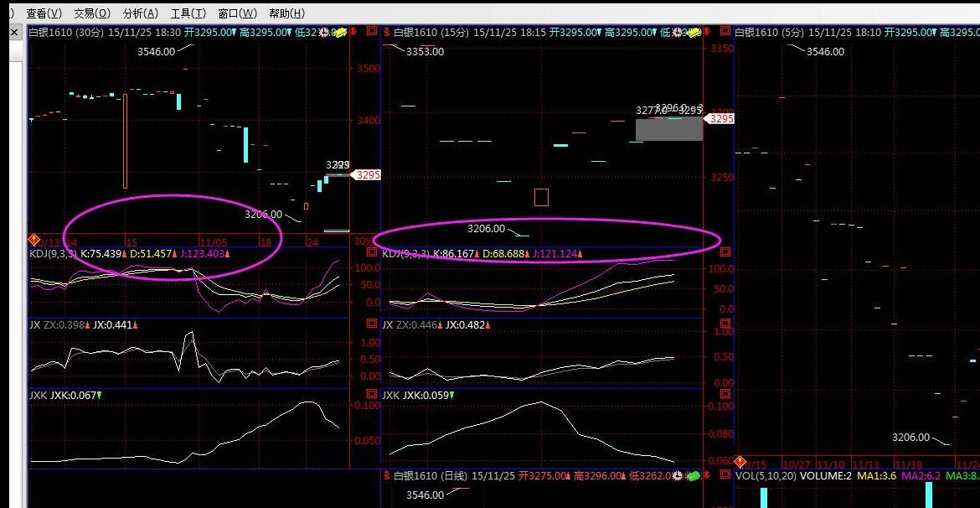
Task: Open the 帮助(H) help menu
Action: coord(286,13)
